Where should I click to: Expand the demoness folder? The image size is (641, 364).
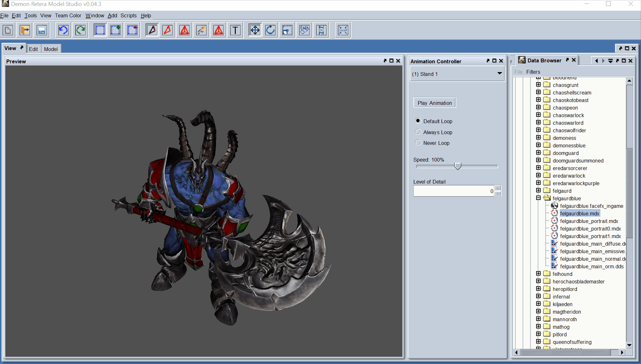point(538,138)
